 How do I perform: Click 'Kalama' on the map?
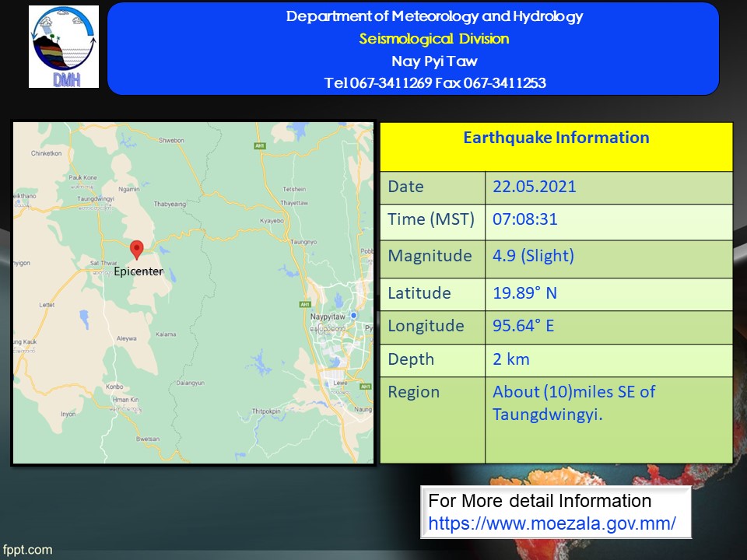pos(166,334)
